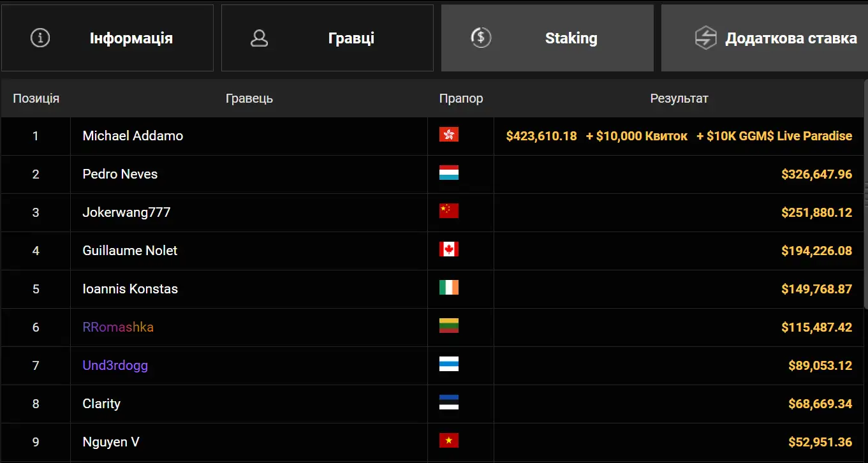The width and height of the screenshot is (868, 463).
Task: Click the Результат column header
Action: (x=679, y=98)
